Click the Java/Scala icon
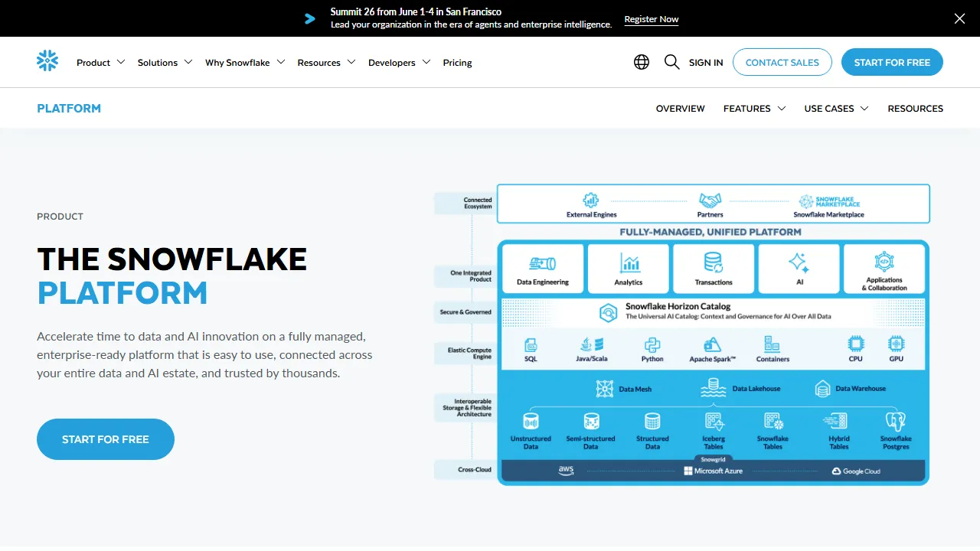 (x=592, y=344)
